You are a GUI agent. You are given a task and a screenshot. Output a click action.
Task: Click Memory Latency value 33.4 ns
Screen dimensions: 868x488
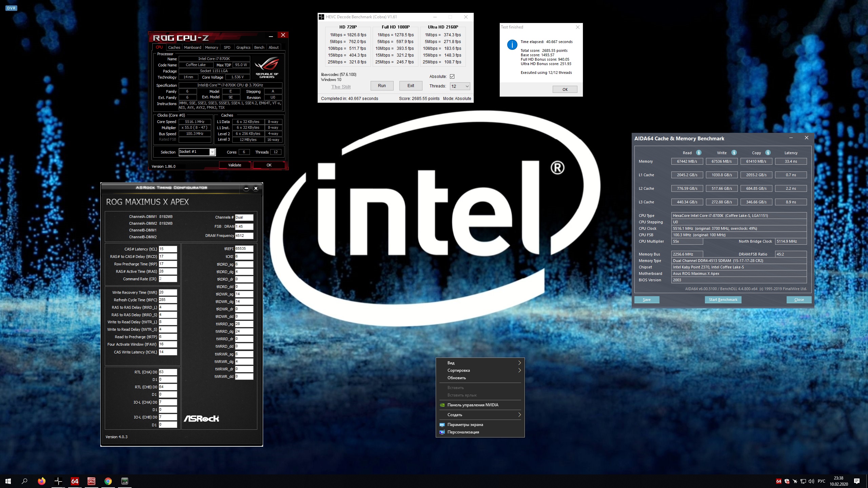pyautogui.click(x=791, y=161)
